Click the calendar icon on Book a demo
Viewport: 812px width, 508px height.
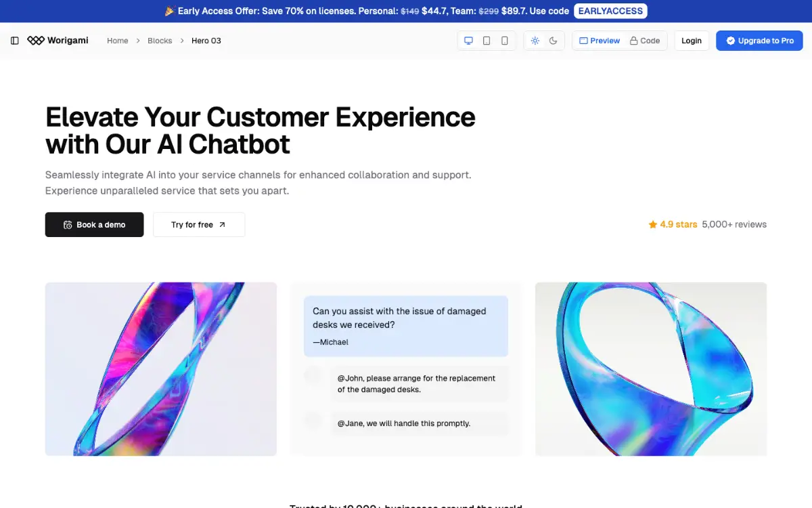click(x=68, y=225)
